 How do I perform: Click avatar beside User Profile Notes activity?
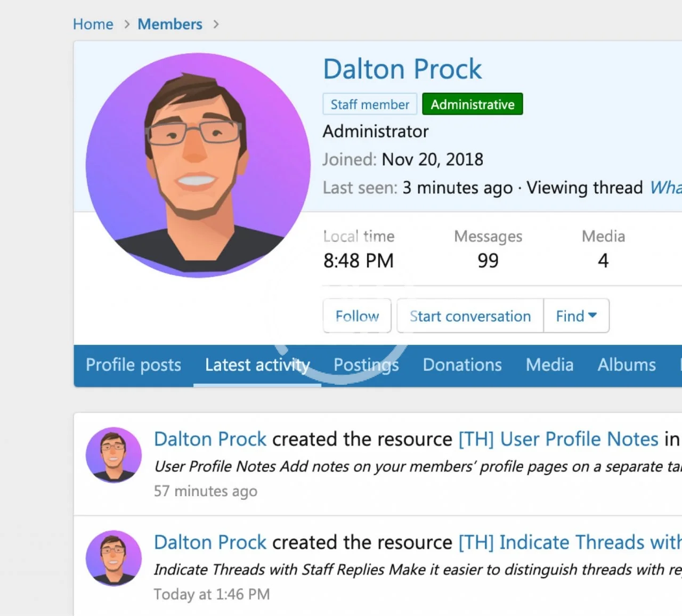click(113, 455)
